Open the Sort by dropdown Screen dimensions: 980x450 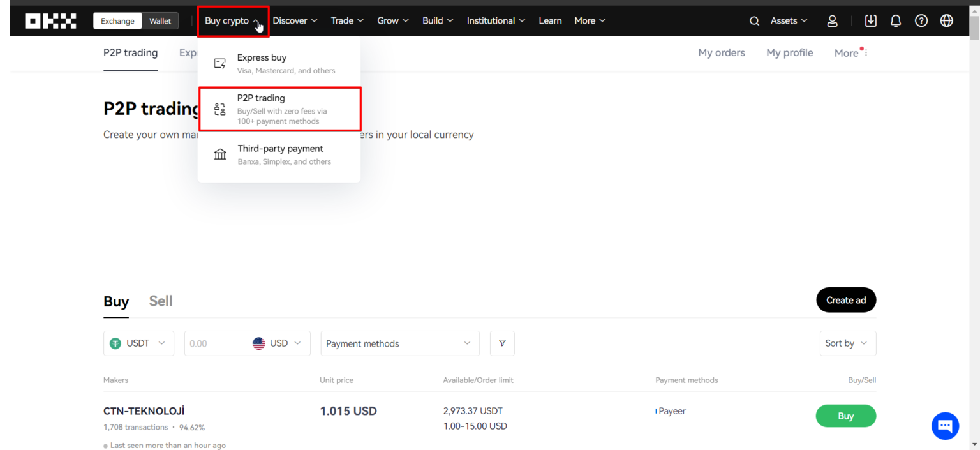pos(847,343)
